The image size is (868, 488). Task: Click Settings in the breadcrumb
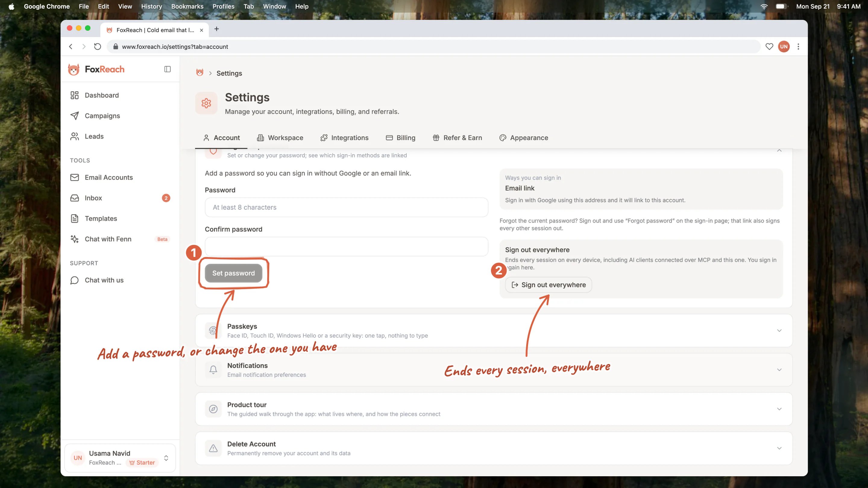tap(229, 73)
